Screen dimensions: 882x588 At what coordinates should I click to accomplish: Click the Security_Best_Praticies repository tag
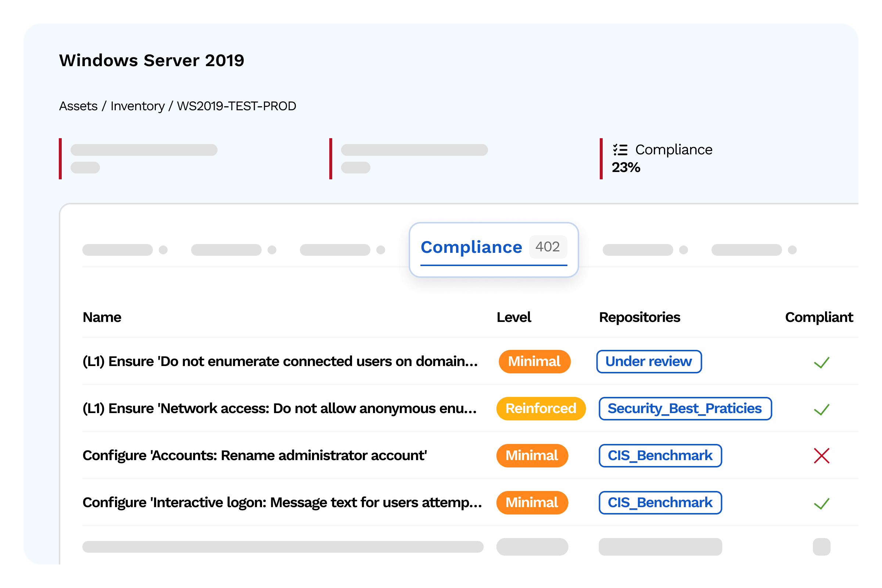point(685,409)
